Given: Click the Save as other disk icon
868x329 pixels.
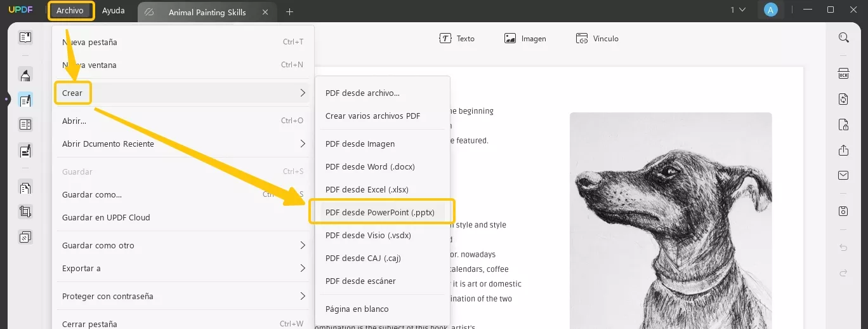Looking at the screenshot, I should click(x=843, y=211).
